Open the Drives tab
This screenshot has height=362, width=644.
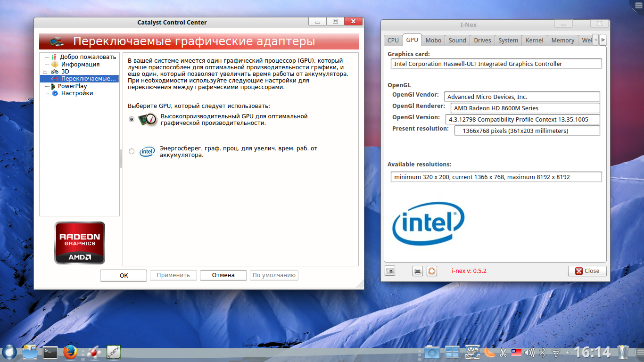(x=482, y=41)
